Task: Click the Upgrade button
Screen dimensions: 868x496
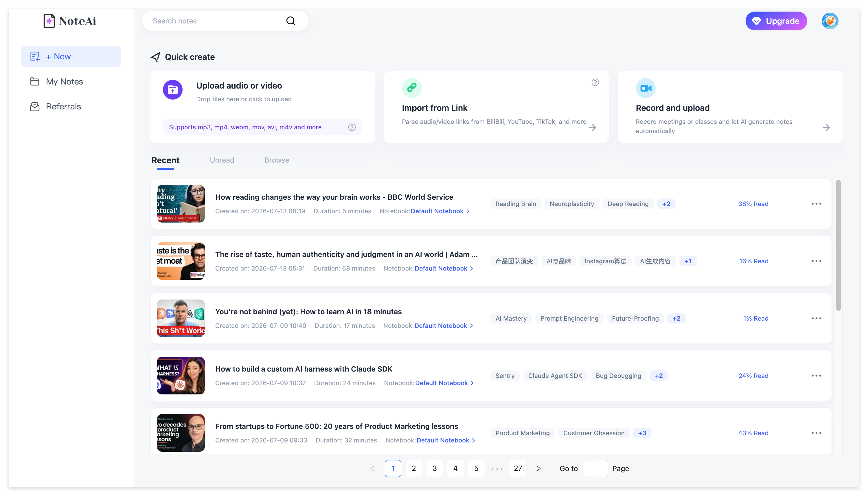Action: [x=776, y=21]
